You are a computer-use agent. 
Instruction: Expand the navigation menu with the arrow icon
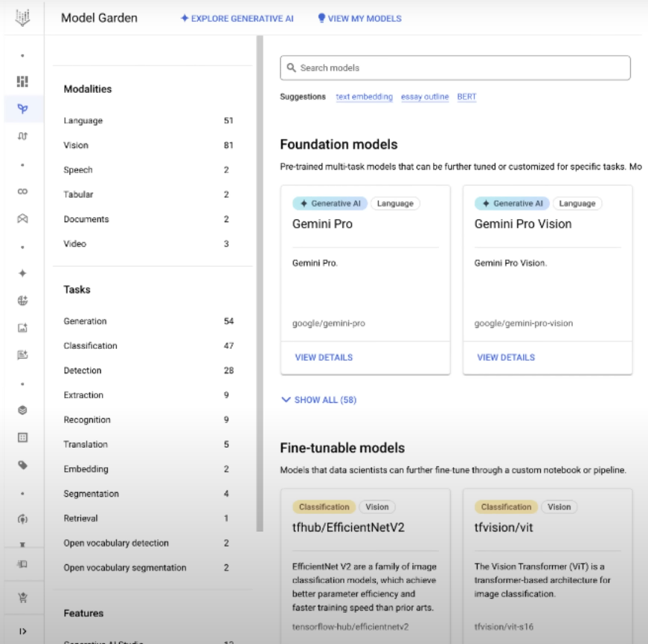[x=23, y=631]
